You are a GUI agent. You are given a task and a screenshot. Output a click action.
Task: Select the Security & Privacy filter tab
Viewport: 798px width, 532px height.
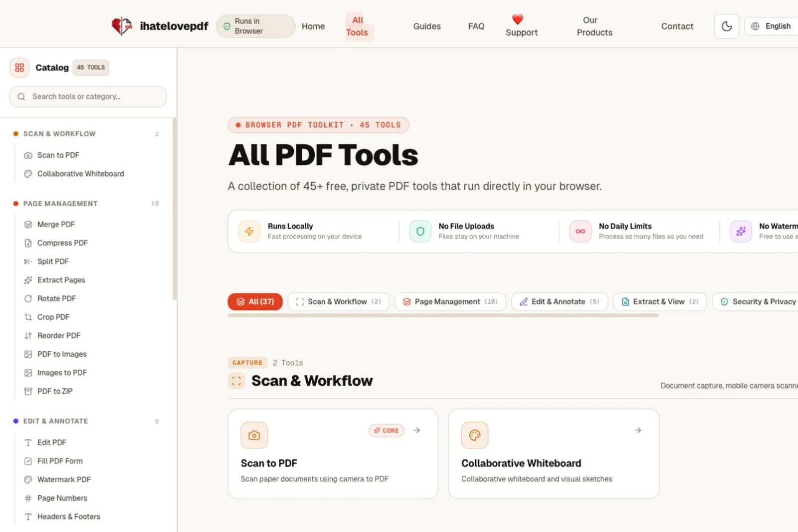pyautogui.click(x=756, y=302)
